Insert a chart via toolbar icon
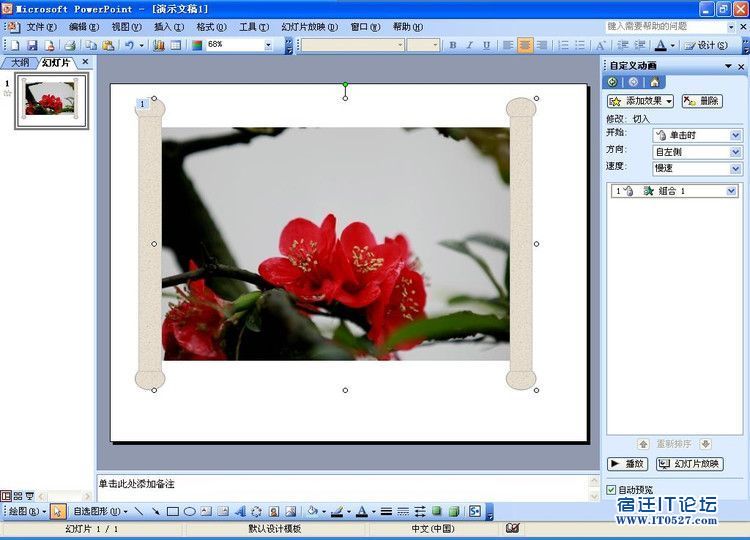The image size is (750, 540). (159, 45)
